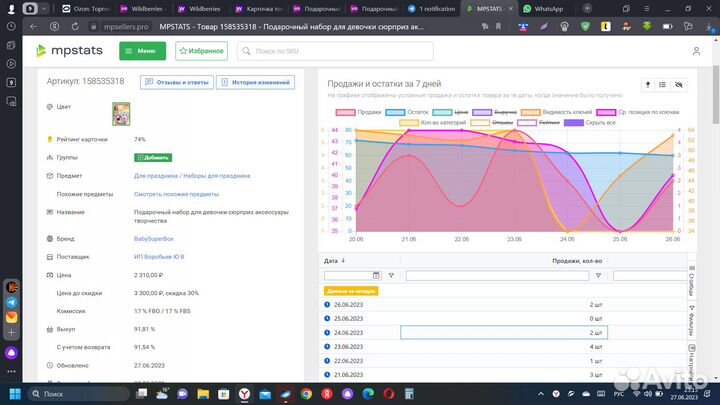
Task: Open История изменений
Action: click(255, 82)
